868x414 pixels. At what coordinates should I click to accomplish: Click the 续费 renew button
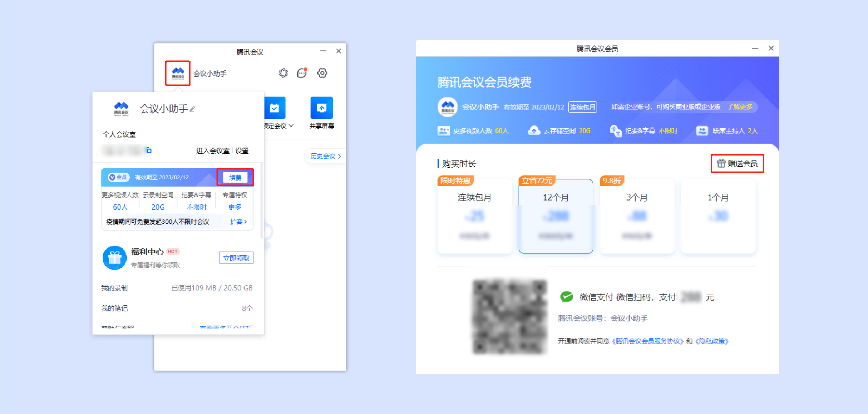pos(235,178)
